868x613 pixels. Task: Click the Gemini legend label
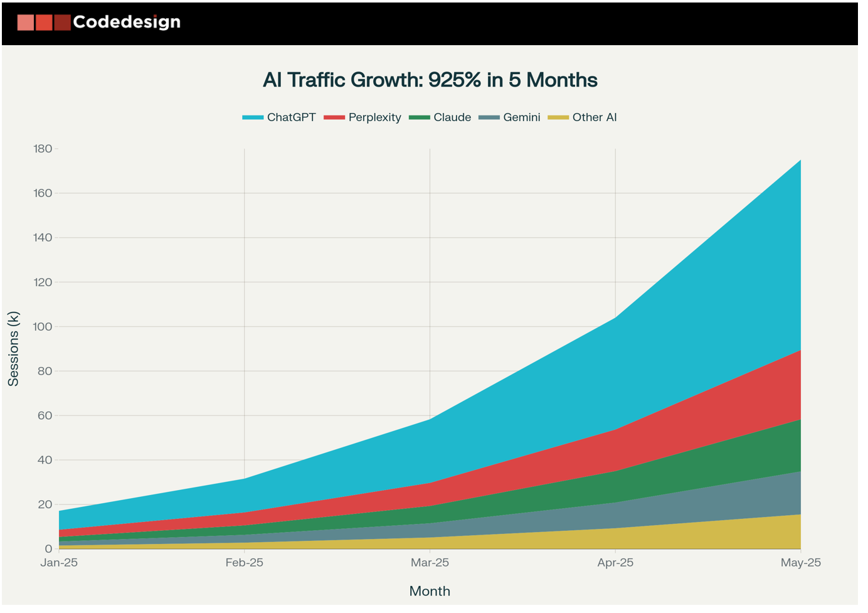coord(521,118)
